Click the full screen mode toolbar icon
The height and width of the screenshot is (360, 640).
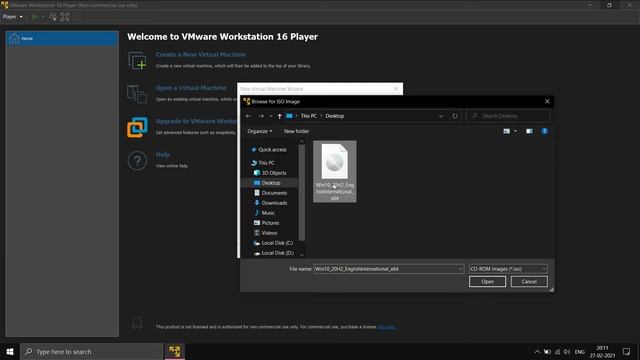pyautogui.click(x=65, y=17)
